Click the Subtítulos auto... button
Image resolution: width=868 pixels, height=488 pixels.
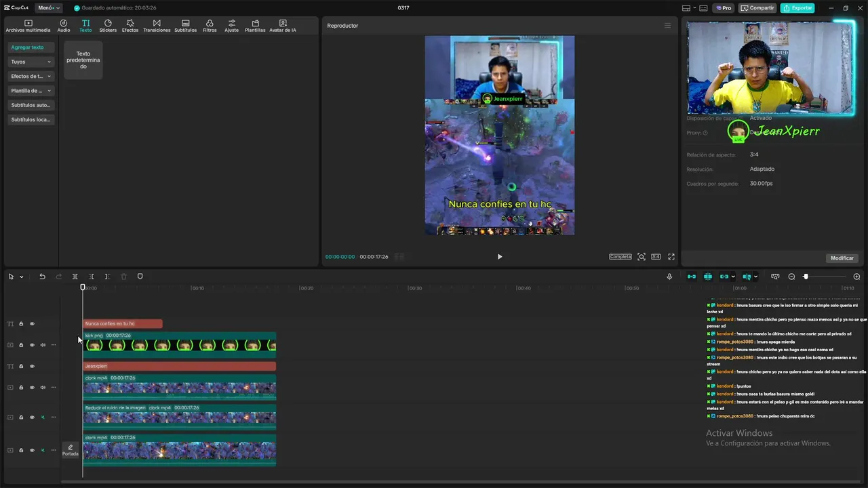[x=31, y=105]
